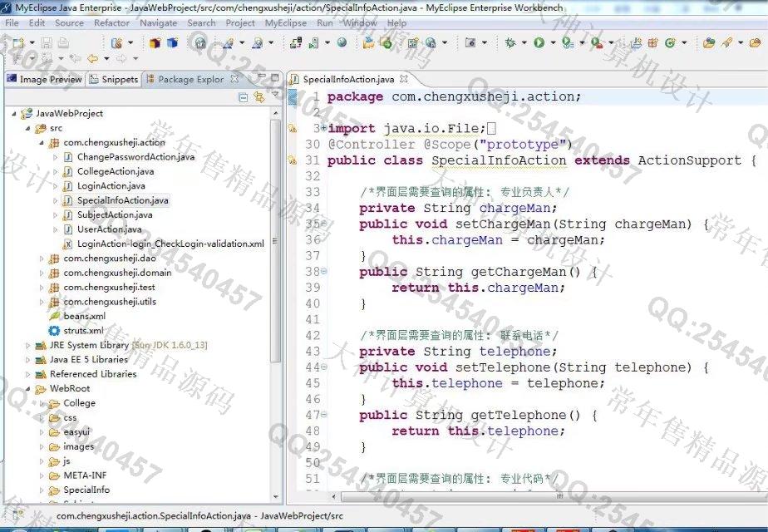
Task: Expand the folded import block at line 3
Action: pos(324,128)
